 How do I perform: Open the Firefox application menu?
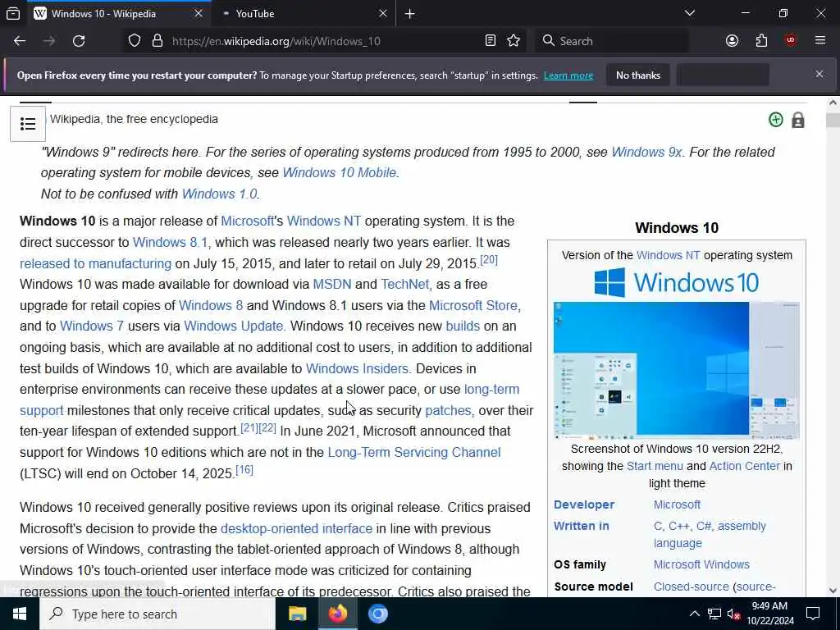[820, 41]
